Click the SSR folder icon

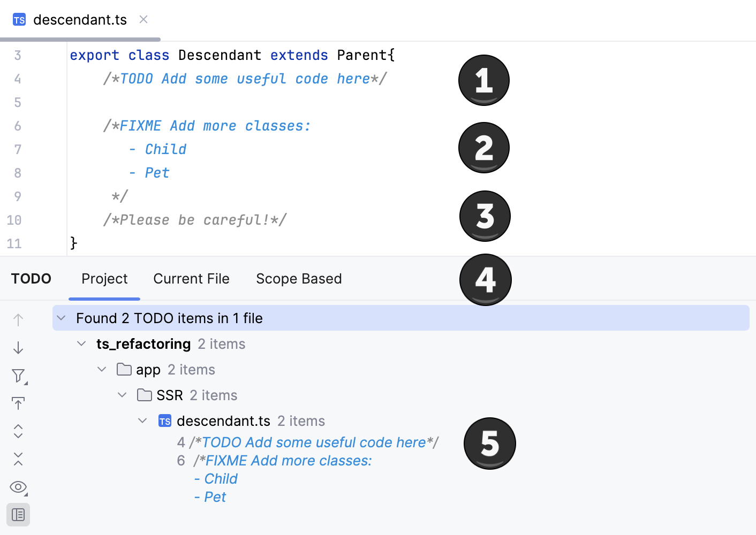coord(143,395)
